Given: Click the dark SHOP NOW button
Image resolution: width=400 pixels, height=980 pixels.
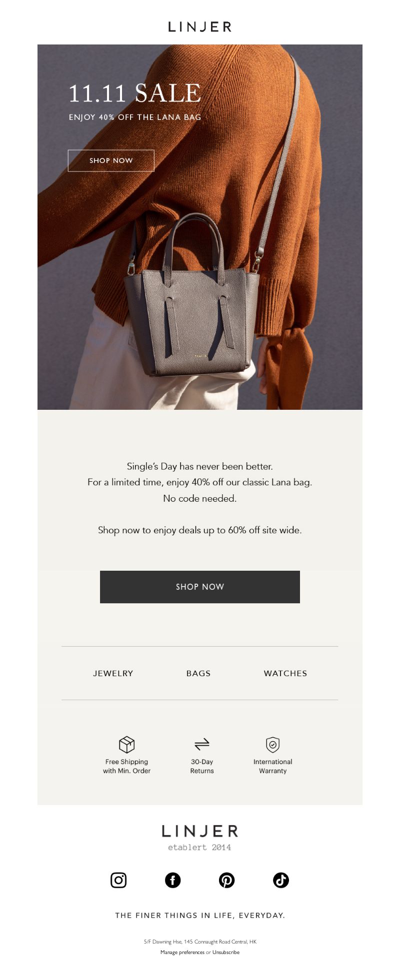Looking at the screenshot, I should (x=200, y=587).
